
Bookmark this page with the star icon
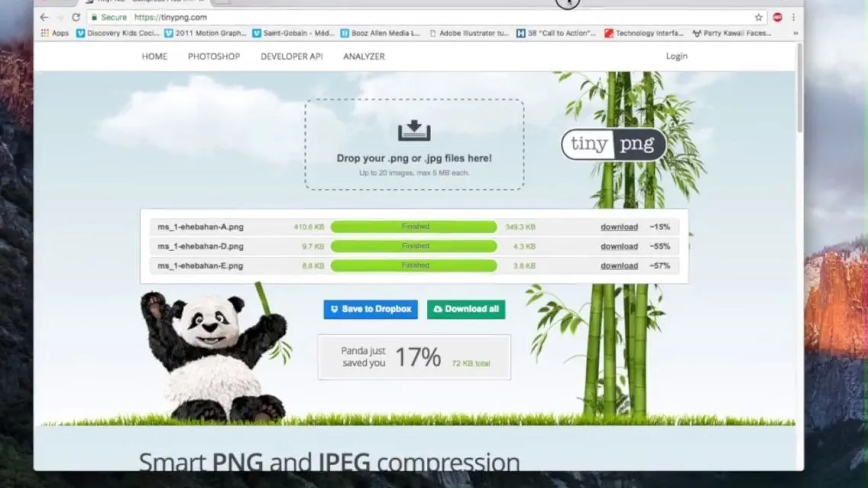(x=758, y=17)
